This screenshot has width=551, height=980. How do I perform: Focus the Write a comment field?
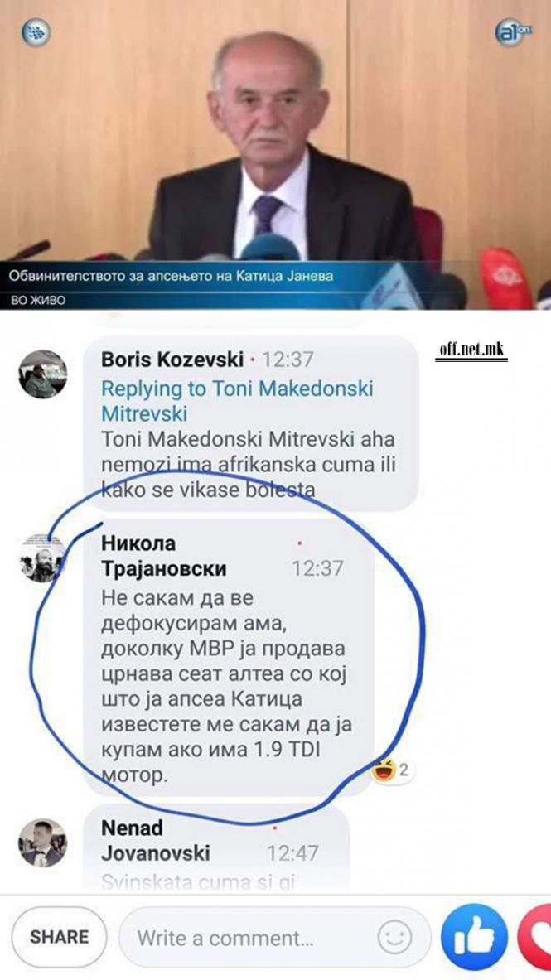(275, 938)
